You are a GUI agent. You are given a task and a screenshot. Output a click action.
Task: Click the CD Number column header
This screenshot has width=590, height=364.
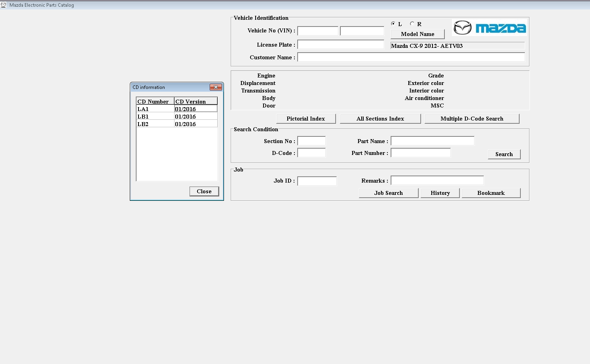(155, 101)
